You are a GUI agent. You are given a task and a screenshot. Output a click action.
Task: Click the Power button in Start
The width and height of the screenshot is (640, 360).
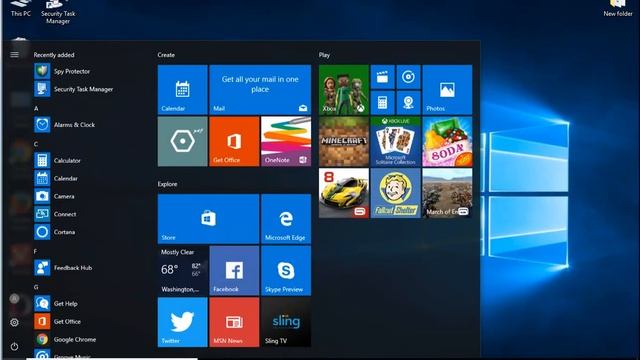tap(14, 347)
